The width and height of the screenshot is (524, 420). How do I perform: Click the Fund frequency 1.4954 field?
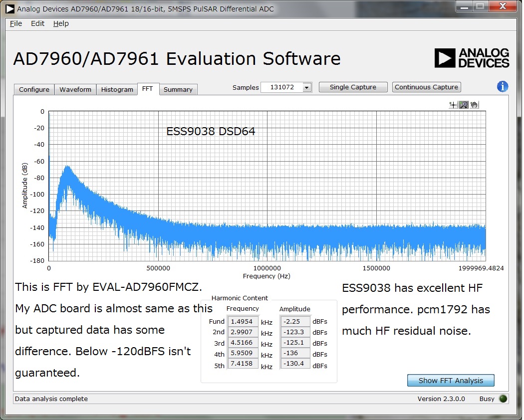[x=243, y=321]
